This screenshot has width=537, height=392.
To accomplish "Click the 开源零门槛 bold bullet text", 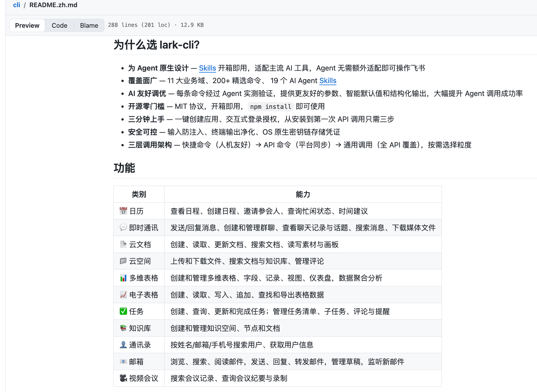I will tap(147, 106).
